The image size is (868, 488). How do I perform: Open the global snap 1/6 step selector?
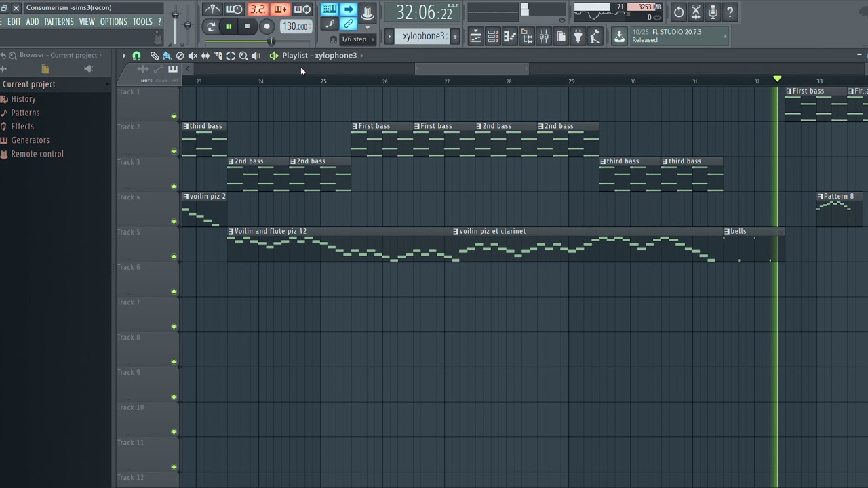357,39
